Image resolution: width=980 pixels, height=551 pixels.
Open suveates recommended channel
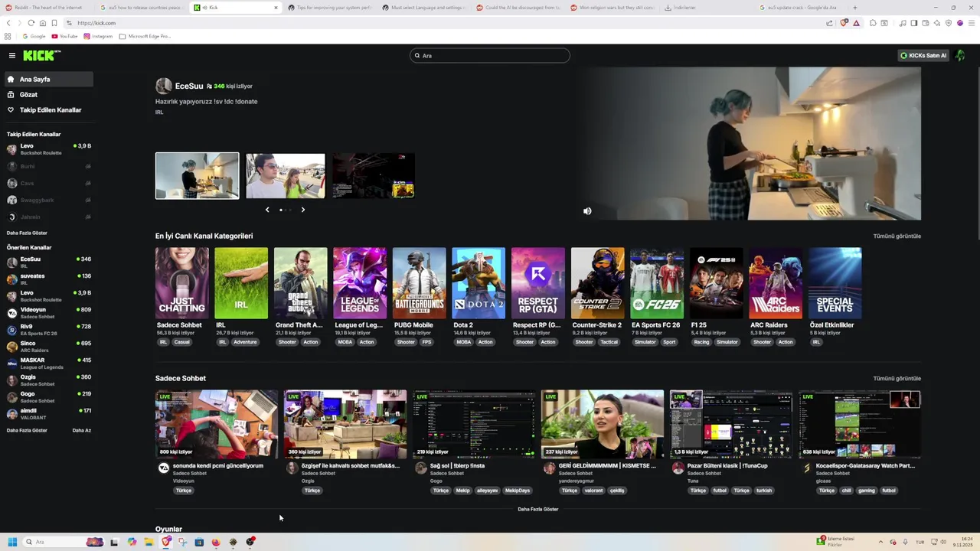(x=47, y=279)
